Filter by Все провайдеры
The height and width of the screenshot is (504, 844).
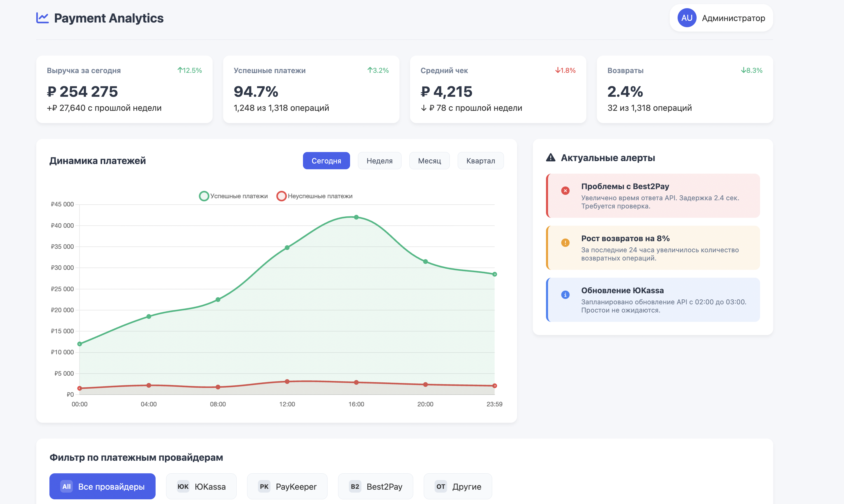point(102,486)
